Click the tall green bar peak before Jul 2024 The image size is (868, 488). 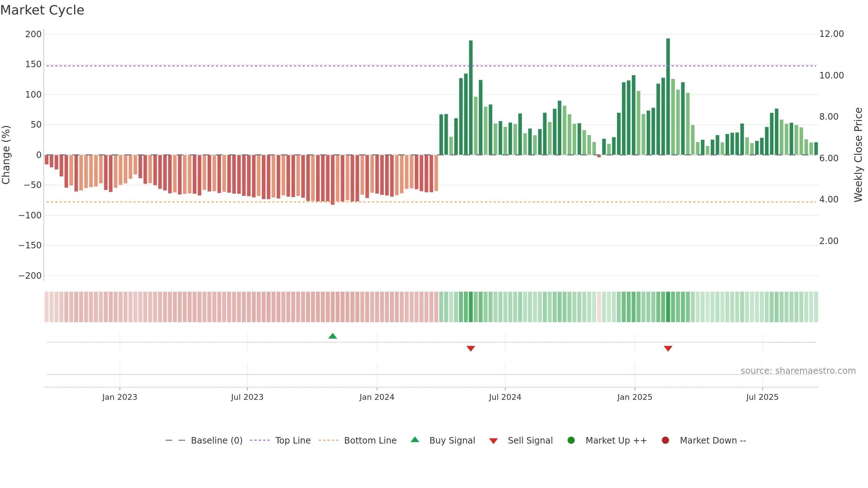[471, 98]
